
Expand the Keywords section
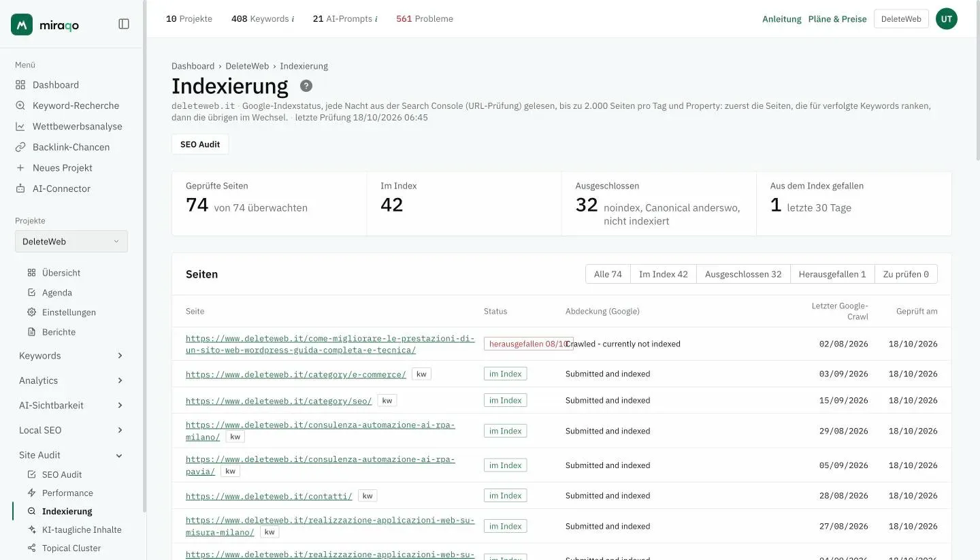pyautogui.click(x=71, y=356)
